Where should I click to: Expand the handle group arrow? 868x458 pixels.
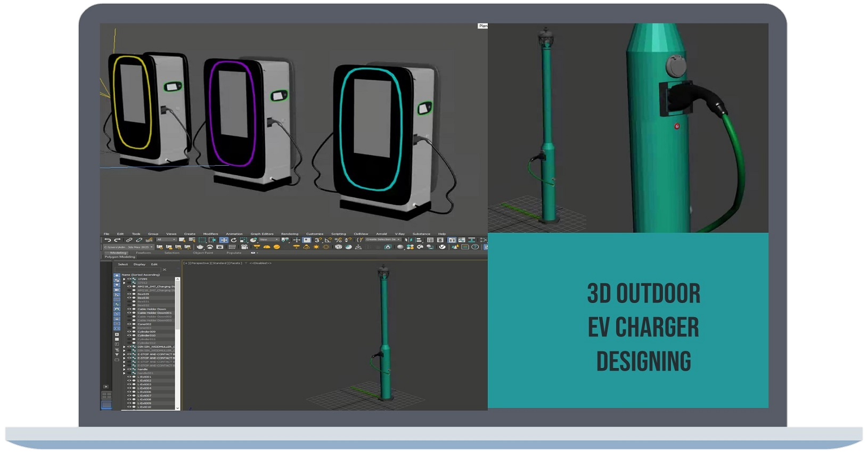(124, 369)
